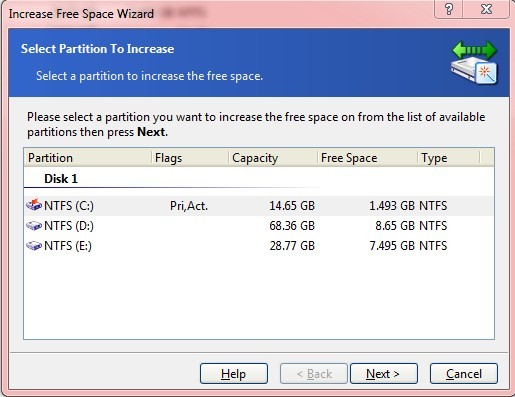Sort by the Capacity column header
Screen dimensions: 515x397
pos(273,158)
